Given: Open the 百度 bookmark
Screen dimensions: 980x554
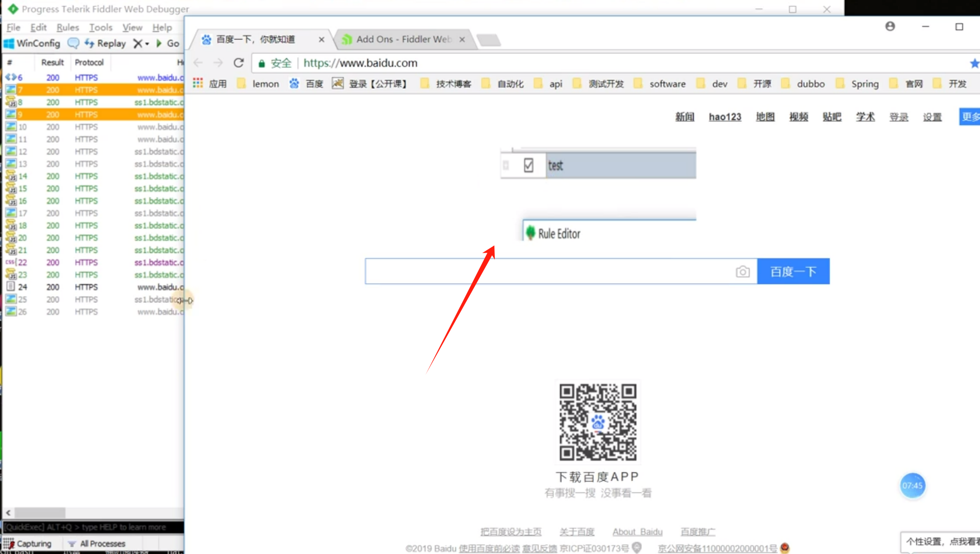Looking at the screenshot, I should [306, 84].
